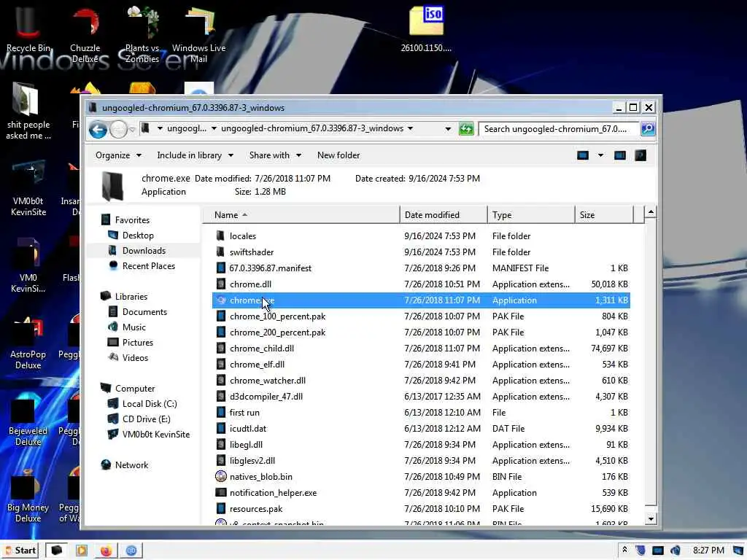This screenshot has height=560, width=747.
Task: Select the icudtl.dat file icon
Action: 220,429
